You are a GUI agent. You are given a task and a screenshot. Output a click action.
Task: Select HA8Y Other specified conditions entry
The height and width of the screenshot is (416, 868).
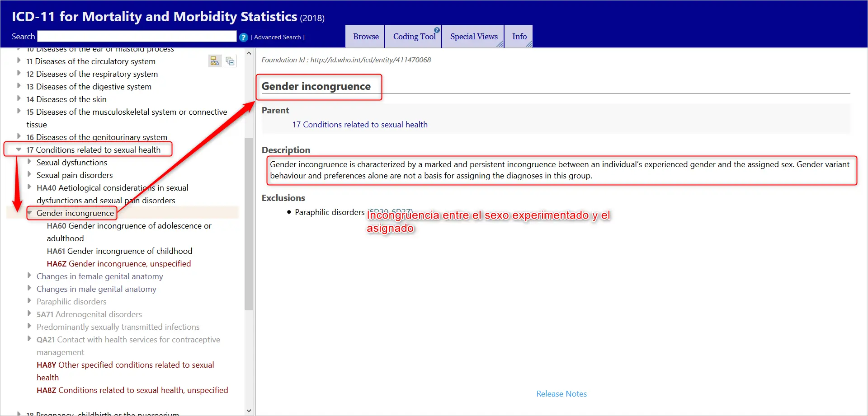click(125, 371)
